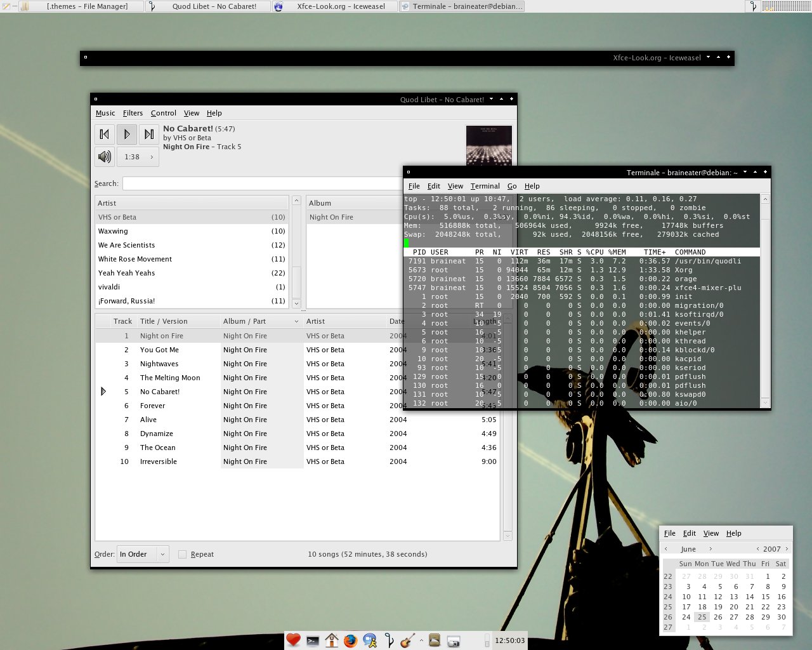Launch terminal from bottom panel icon
The image size is (812, 650).
pos(312,641)
